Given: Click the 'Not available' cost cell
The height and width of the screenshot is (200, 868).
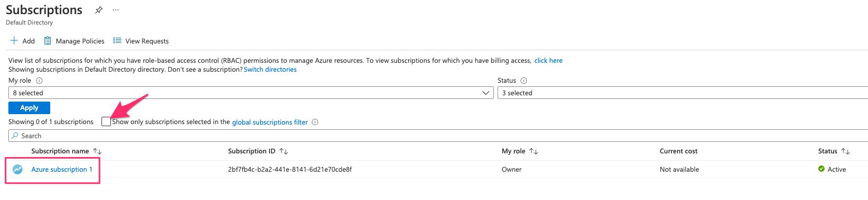Looking at the screenshot, I should (679, 170).
